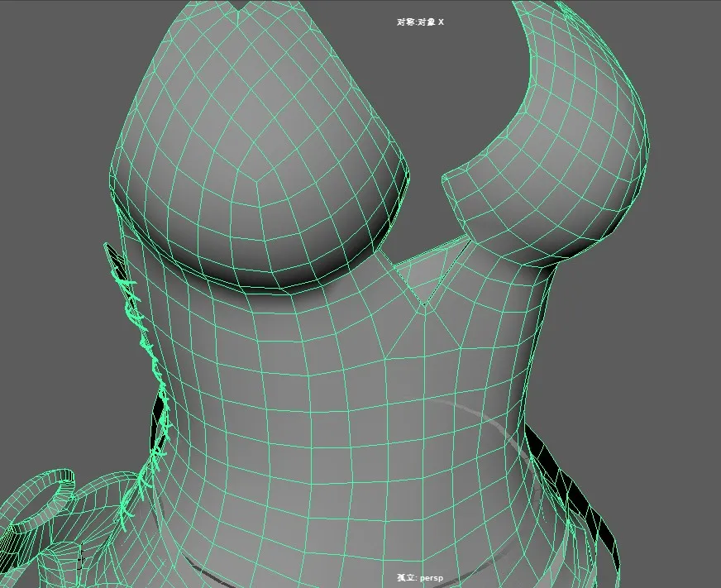Click the black patch on the left waist
This screenshot has width=721, height=588.
click(159, 422)
